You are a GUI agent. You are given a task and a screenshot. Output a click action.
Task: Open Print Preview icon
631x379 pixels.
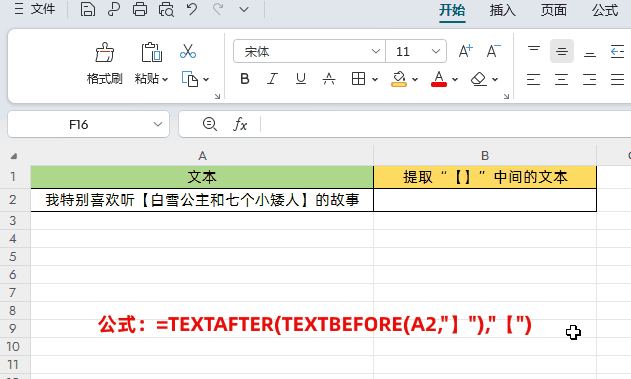pos(166,9)
